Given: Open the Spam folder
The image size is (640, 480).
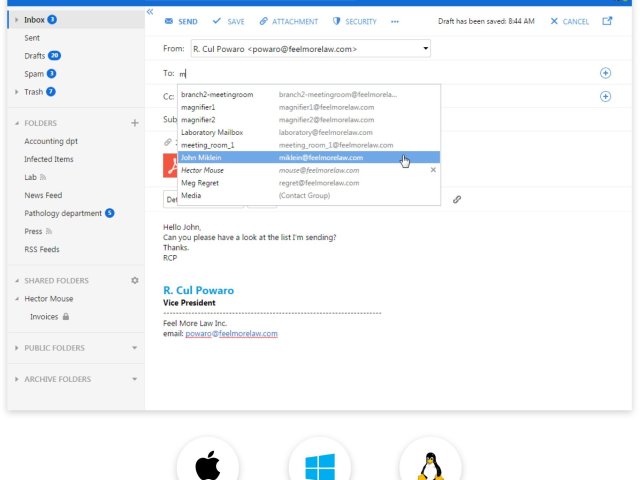Looking at the screenshot, I should tap(34, 74).
